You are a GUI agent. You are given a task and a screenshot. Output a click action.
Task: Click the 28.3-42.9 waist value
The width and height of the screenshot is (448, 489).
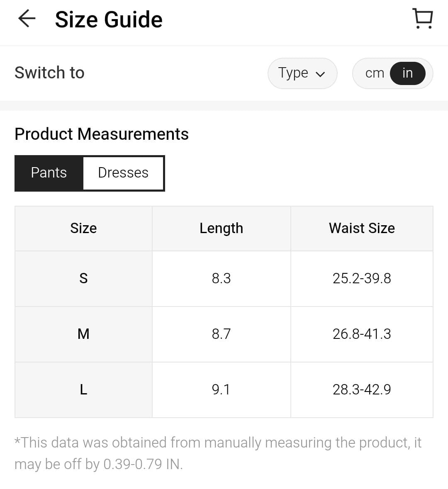[362, 389]
